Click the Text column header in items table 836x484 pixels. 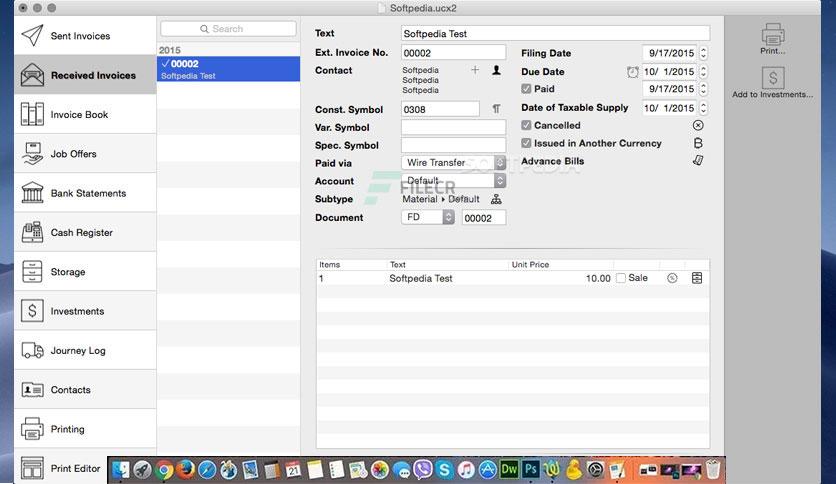click(x=448, y=264)
